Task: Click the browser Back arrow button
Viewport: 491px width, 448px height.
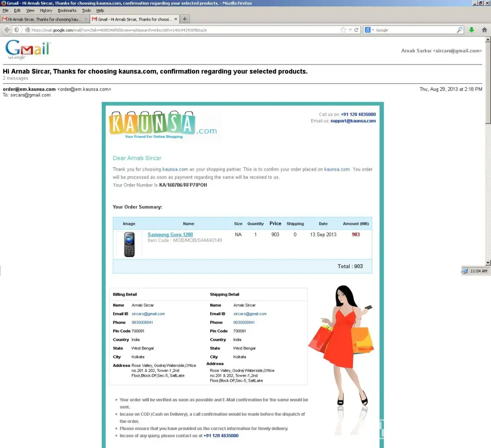Action: point(7,30)
